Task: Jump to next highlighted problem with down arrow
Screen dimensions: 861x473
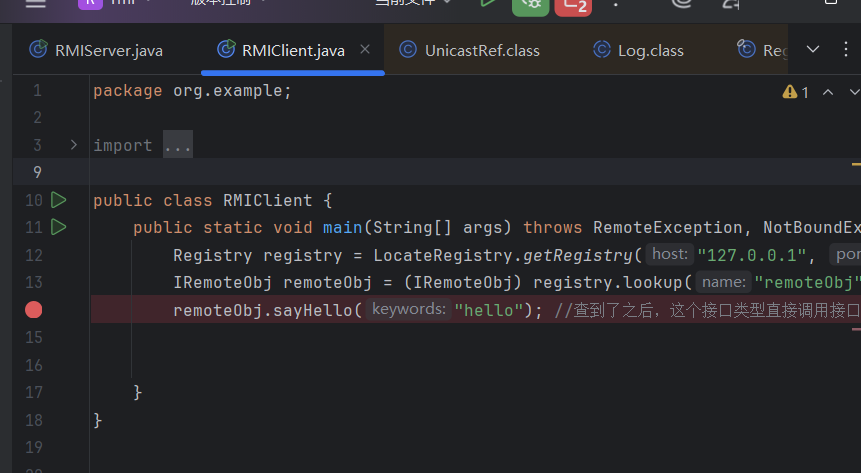Action: point(852,92)
